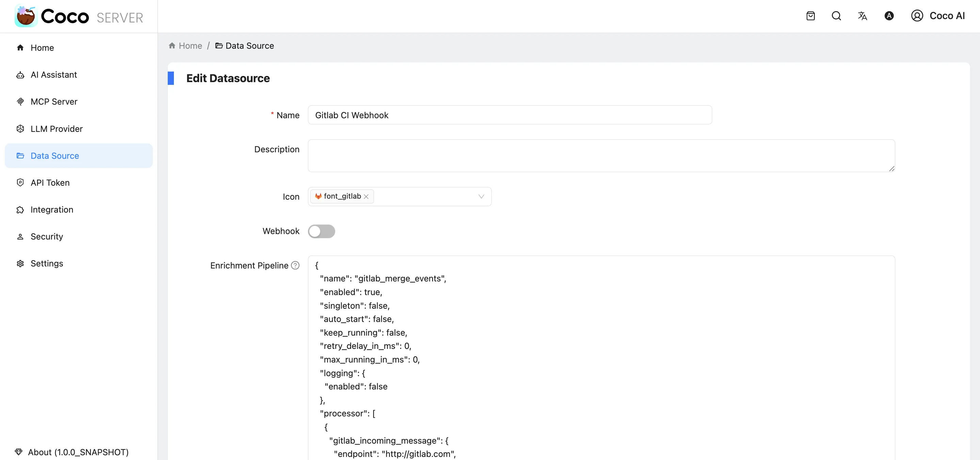Open the LLM Provider page

[x=56, y=129]
